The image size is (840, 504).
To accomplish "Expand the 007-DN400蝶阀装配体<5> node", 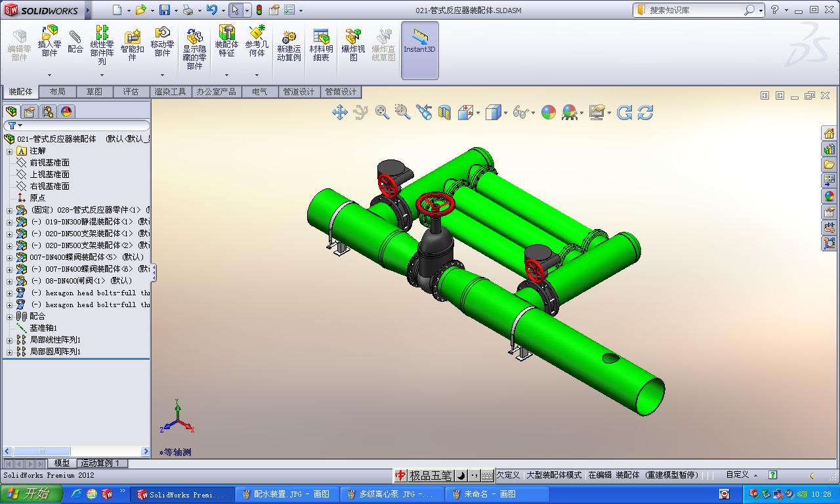I will pyautogui.click(x=10, y=257).
